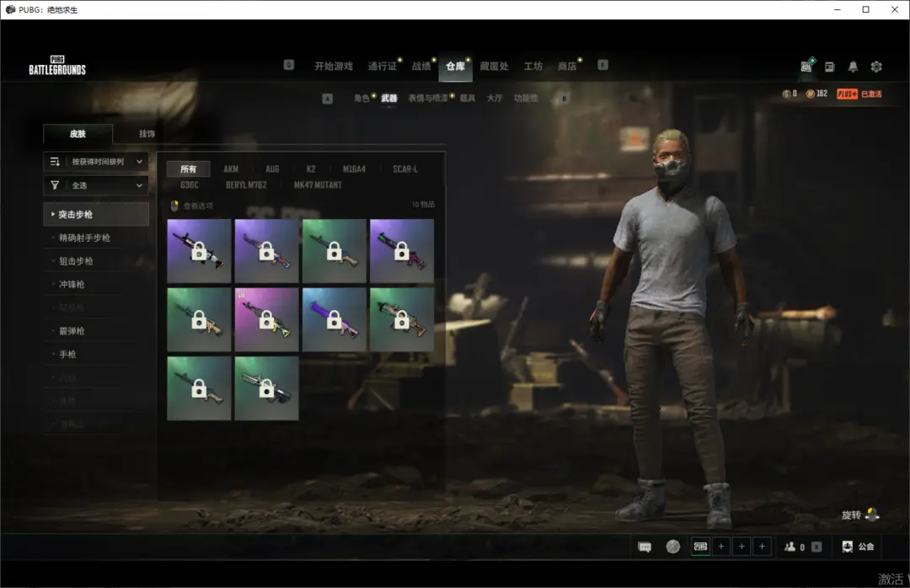Click the middle plus invite slot
The height and width of the screenshot is (588, 910).
point(741,546)
